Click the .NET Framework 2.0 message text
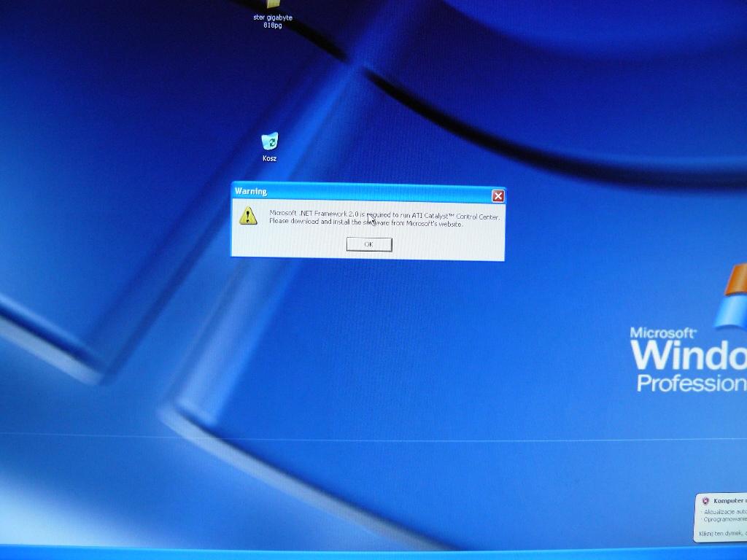The image size is (747, 560). pyautogui.click(x=384, y=215)
